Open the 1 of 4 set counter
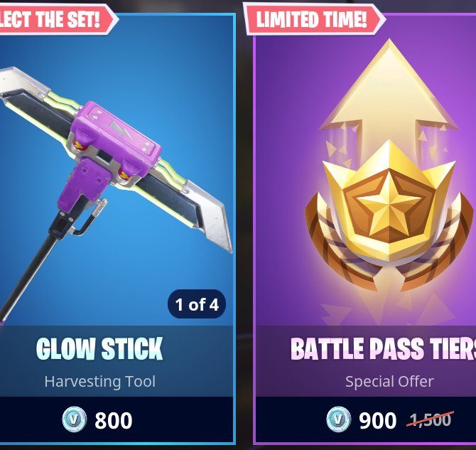Viewport: 476px width, 450px height. click(197, 304)
